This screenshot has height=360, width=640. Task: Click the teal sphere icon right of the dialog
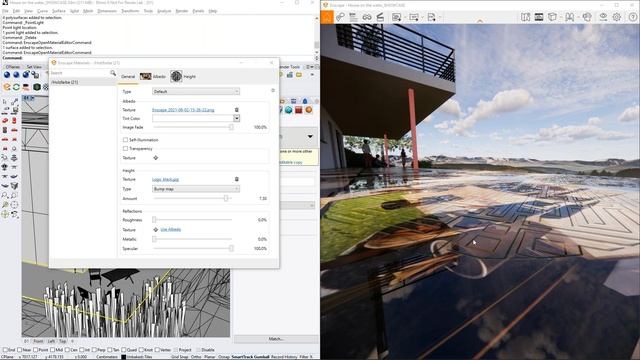tap(289, 110)
